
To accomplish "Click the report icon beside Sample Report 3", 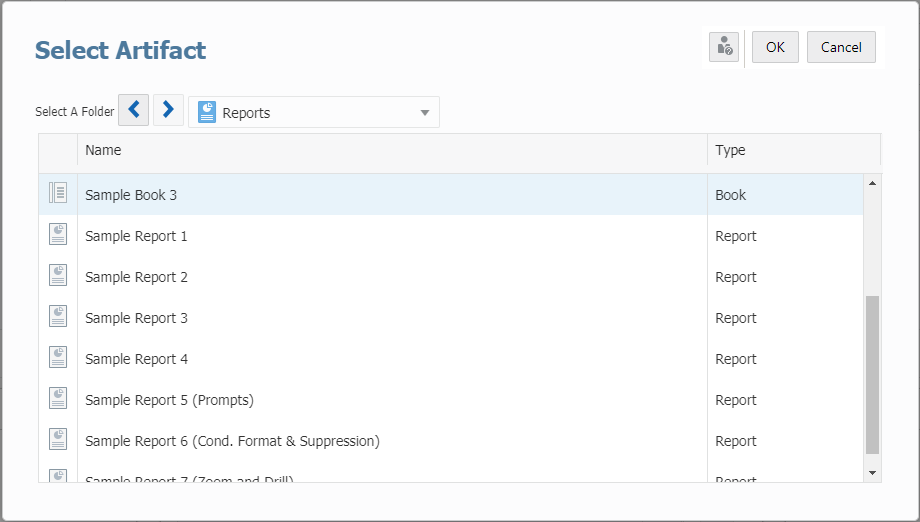I will tap(58, 317).
